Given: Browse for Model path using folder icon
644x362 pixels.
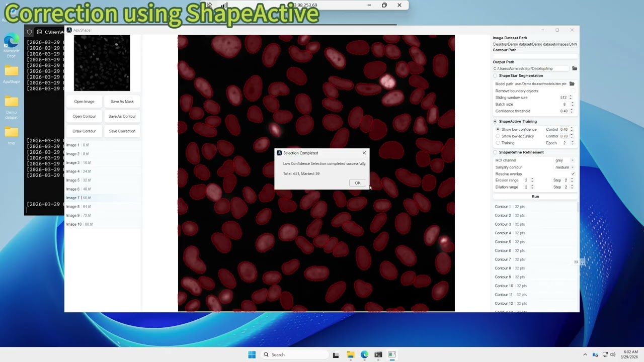Looking at the screenshot, I should click(572, 84).
